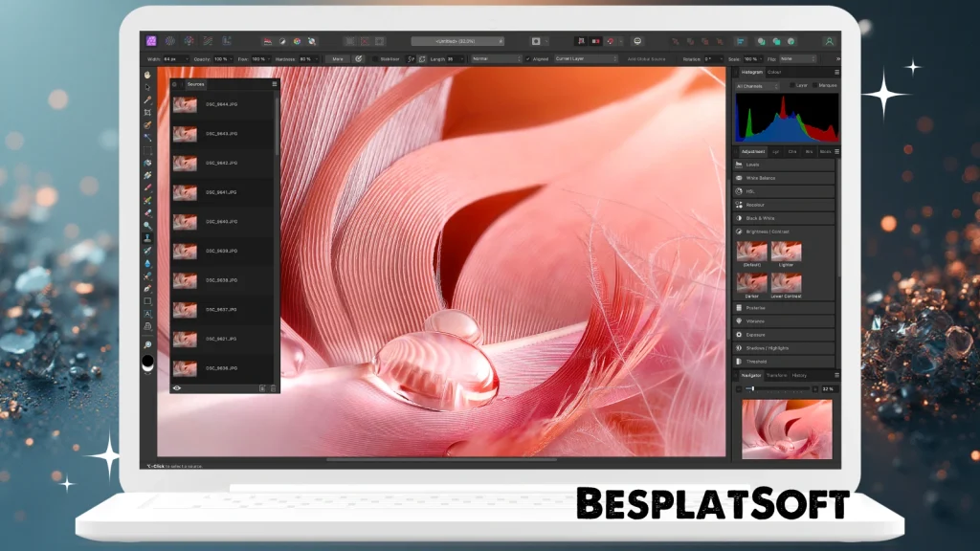The image size is (980, 551).
Task: Open the Current Layer dropdown
Action: pyautogui.click(x=585, y=58)
